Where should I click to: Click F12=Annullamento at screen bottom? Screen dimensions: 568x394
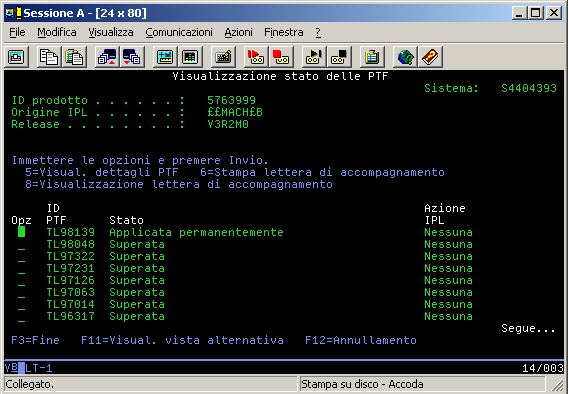point(361,340)
